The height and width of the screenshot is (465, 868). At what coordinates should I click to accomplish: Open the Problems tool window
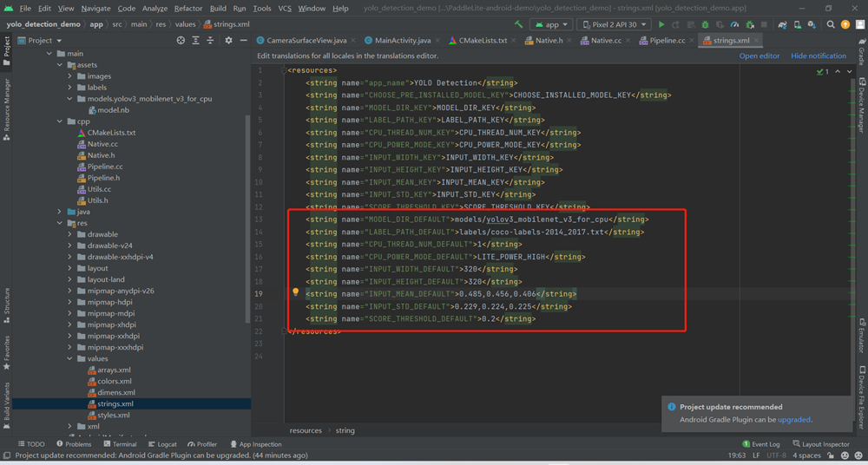click(x=74, y=444)
